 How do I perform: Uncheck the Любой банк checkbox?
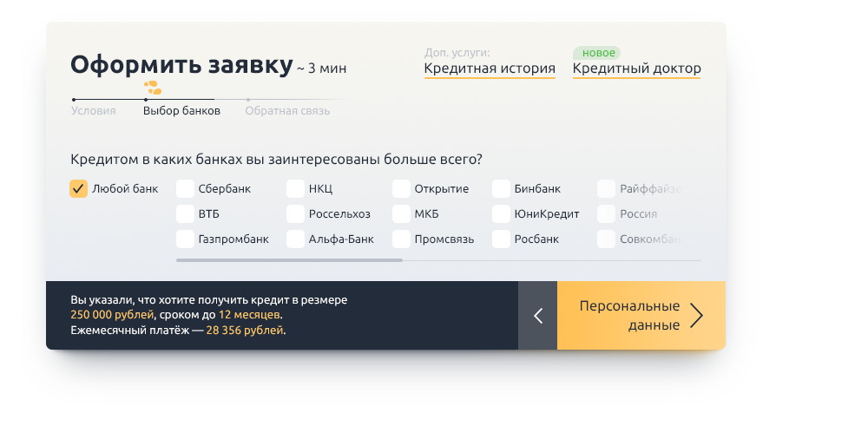click(x=79, y=188)
